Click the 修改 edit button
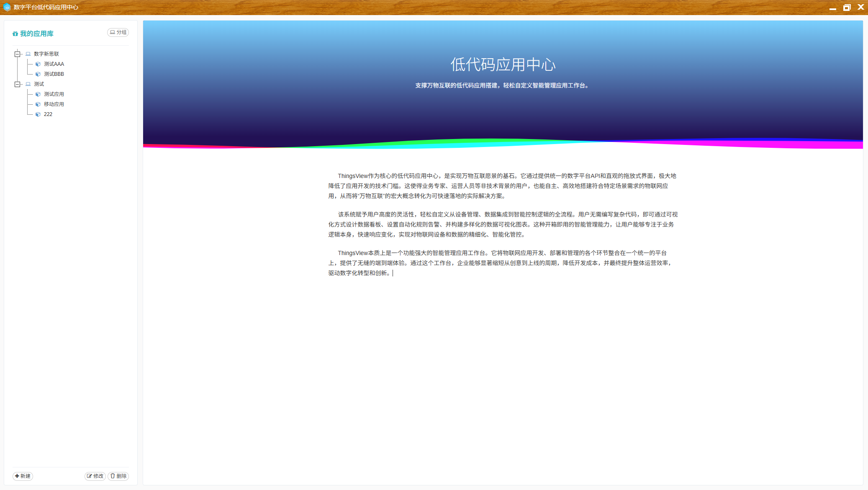Screen dimensions: 868x490 pos(95,476)
